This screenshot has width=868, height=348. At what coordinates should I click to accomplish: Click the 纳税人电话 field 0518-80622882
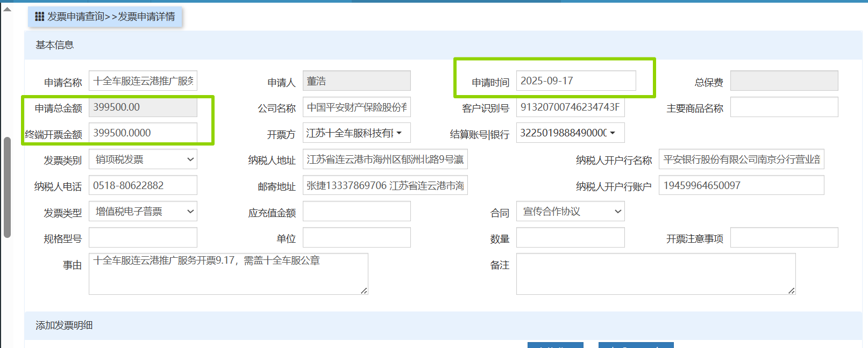click(x=143, y=185)
